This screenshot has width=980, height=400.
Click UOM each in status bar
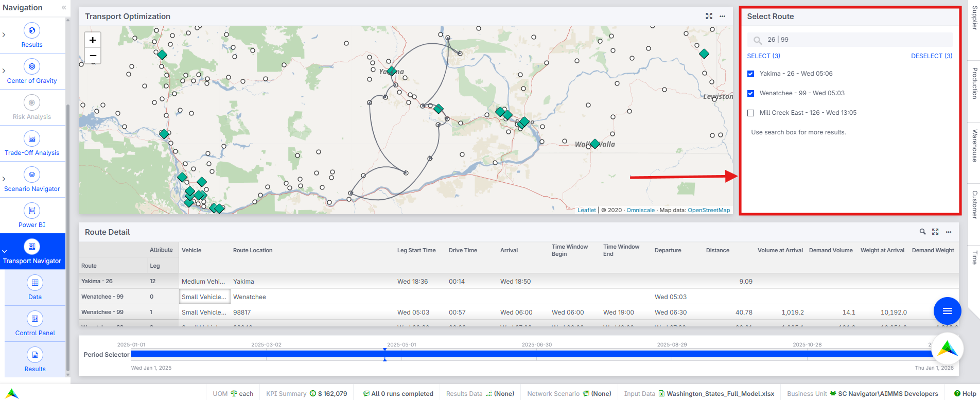coord(233,393)
